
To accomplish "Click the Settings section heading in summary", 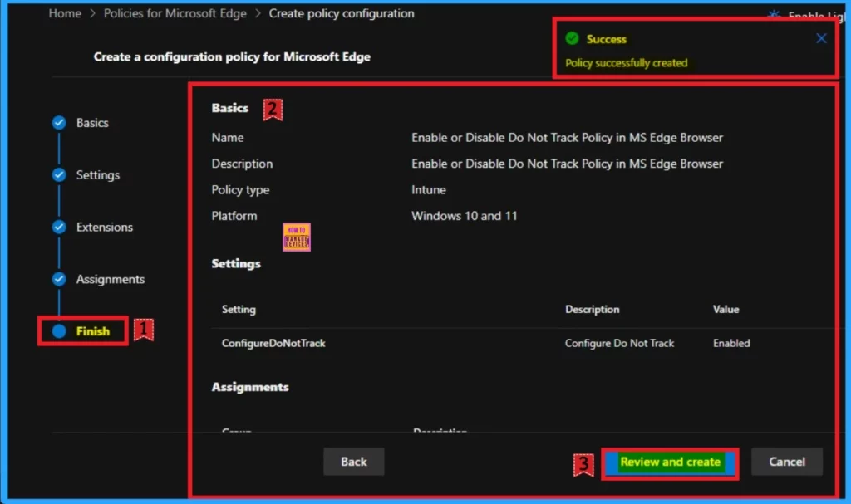I will click(236, 264).
